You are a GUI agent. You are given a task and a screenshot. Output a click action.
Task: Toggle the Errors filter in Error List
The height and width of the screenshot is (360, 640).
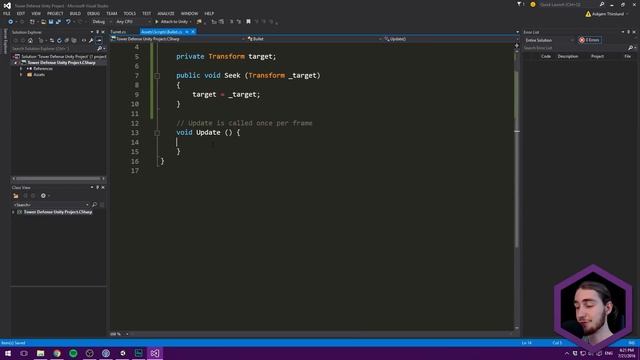[589, 40]
